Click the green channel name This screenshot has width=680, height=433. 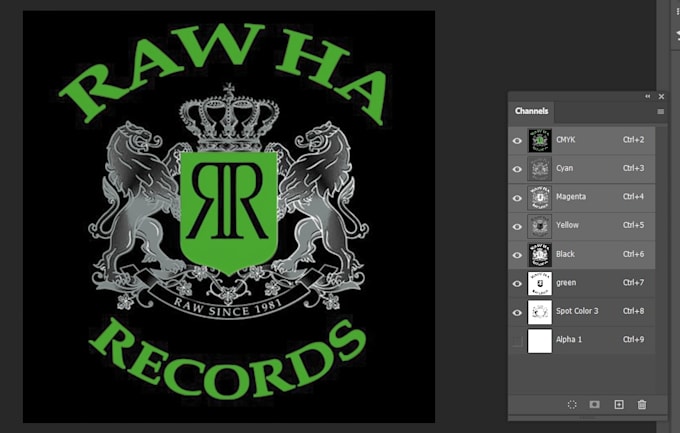tap(566, 283)
